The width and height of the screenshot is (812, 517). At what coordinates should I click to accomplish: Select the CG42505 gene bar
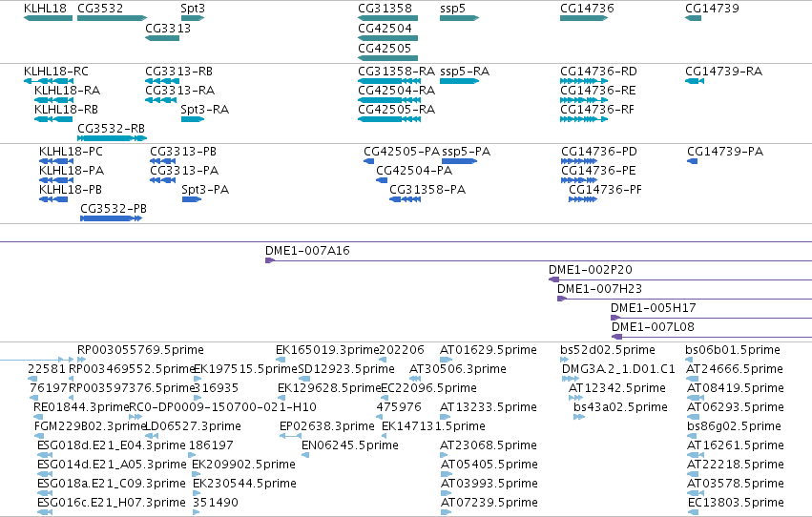[x=388, y=58]
